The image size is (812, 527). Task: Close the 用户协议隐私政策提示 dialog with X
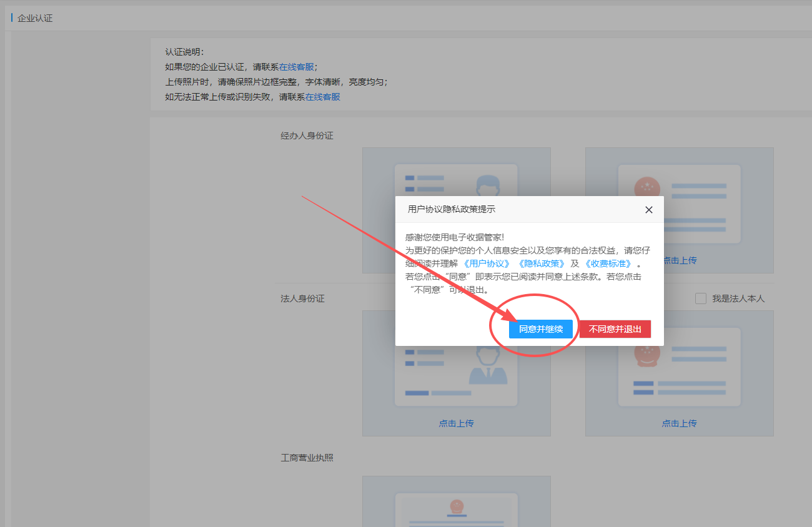pos(648,210)
